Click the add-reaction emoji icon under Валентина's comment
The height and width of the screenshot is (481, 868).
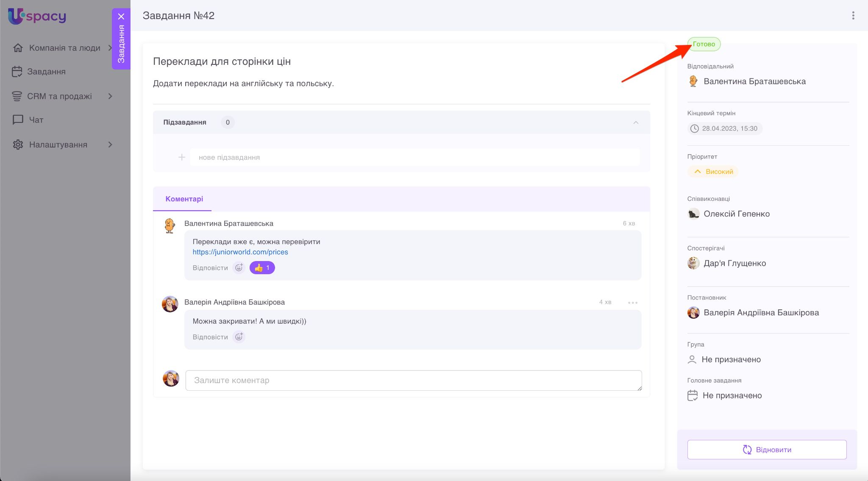point(239,268)
